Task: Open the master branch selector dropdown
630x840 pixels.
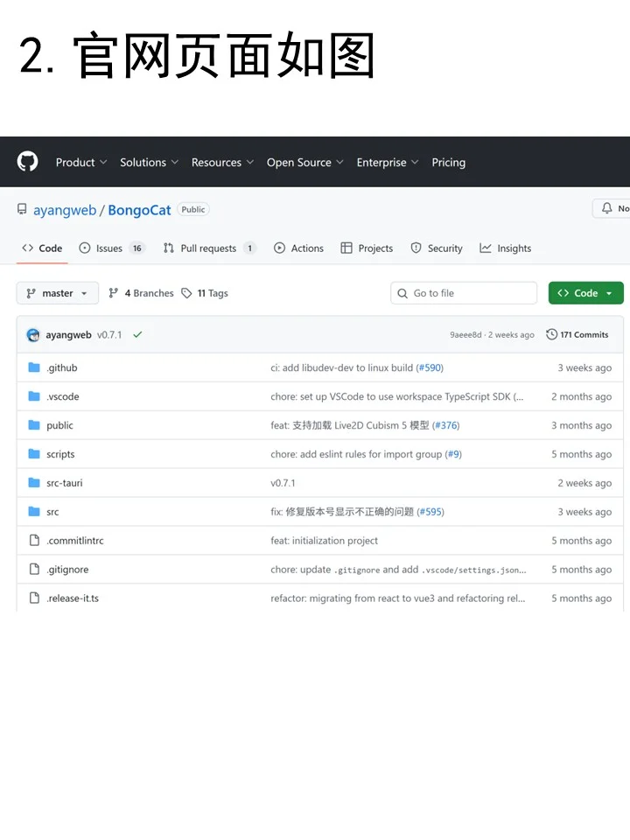Action: [x=58, y=293]
